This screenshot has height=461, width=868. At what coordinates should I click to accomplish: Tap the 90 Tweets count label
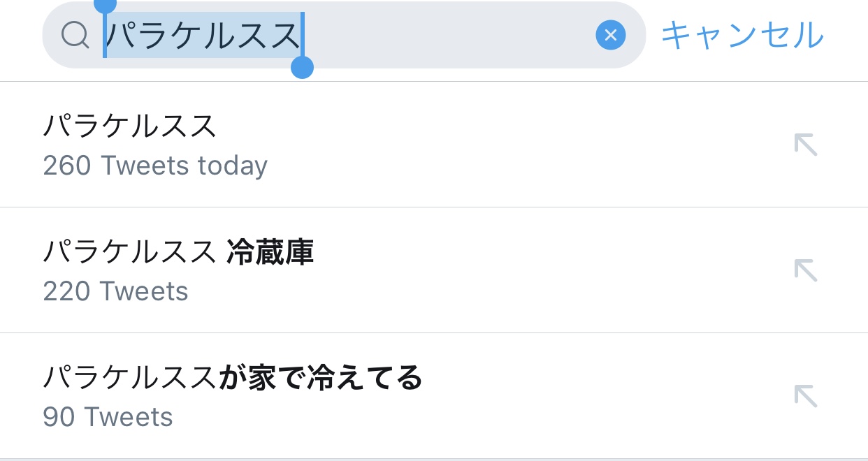108,417
